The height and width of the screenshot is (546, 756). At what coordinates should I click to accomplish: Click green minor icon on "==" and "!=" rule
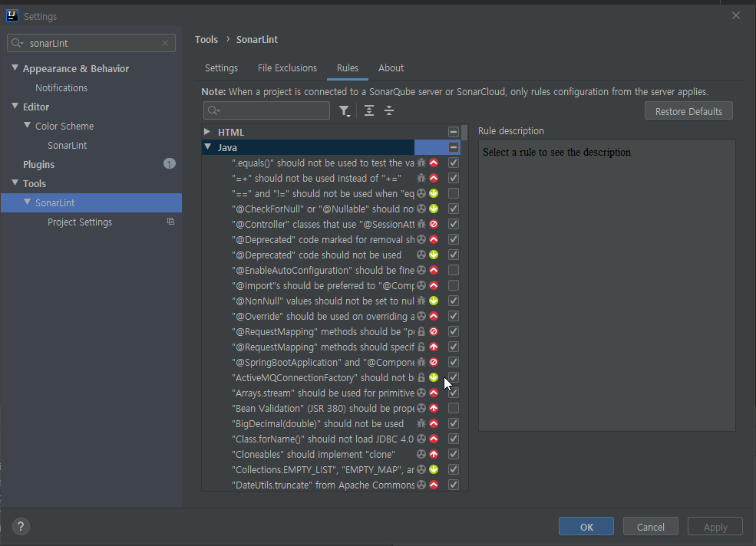434,193
